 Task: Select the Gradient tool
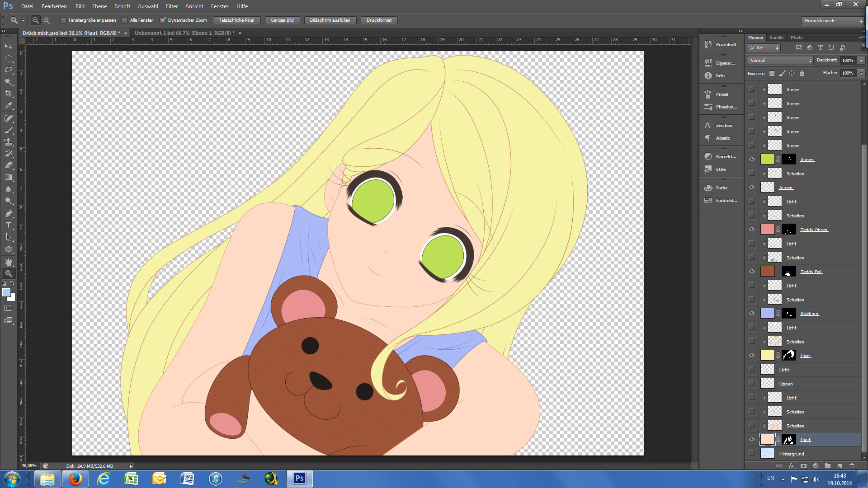(x=9, y=177)
